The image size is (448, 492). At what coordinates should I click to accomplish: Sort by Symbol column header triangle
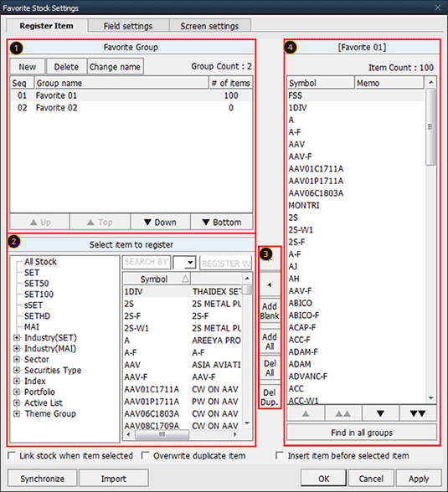[x=186, y=279]
